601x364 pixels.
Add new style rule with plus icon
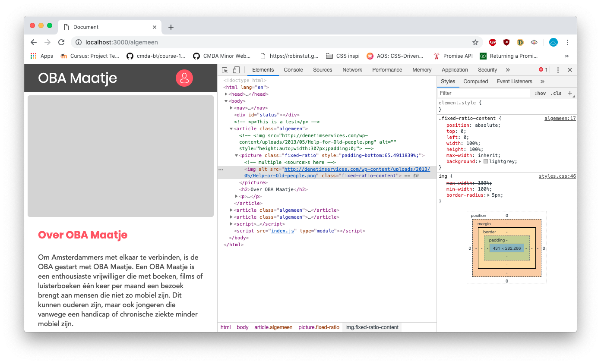tap(570, 93)
